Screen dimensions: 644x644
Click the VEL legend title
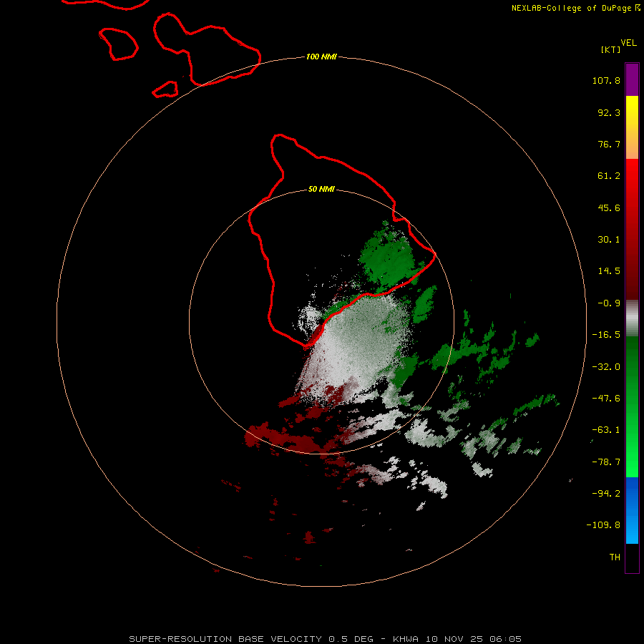point(628,43)
